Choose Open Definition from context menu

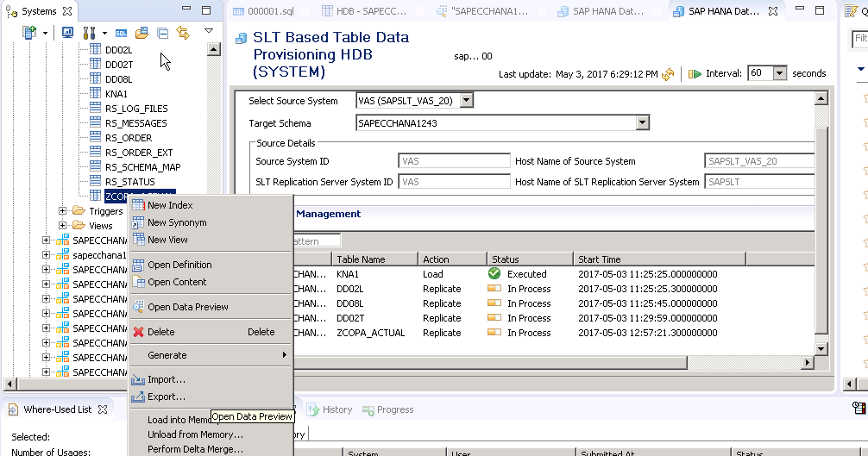211,264
